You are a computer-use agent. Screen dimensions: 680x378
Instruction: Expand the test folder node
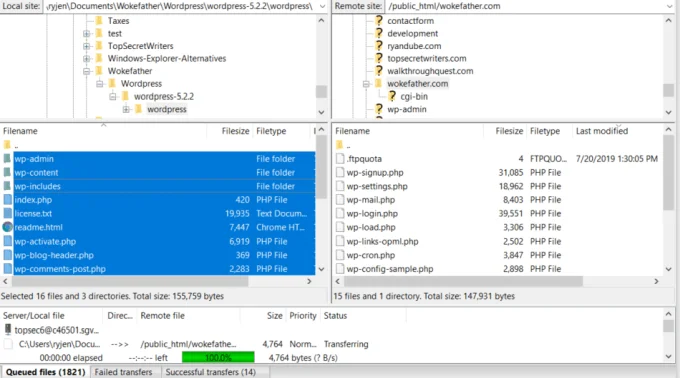86,33
